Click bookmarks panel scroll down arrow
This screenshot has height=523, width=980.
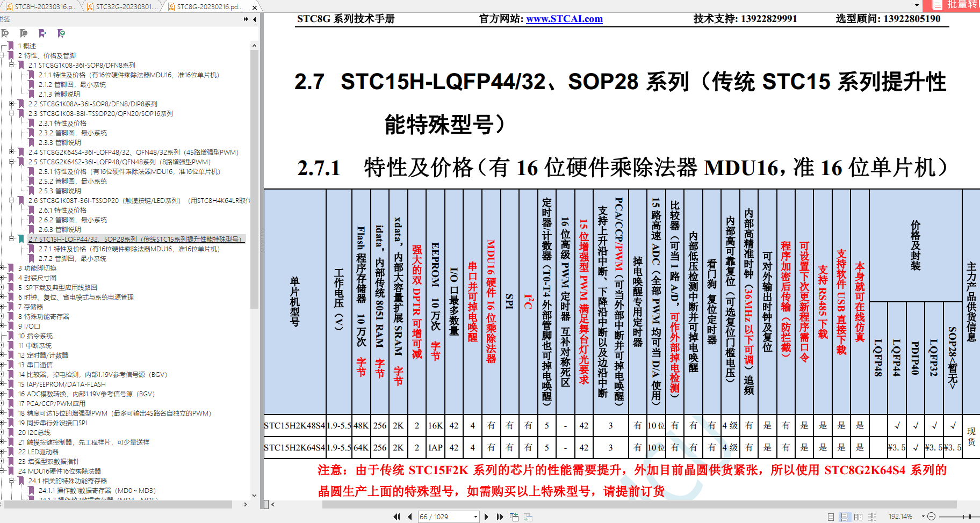tap(254, 496)
